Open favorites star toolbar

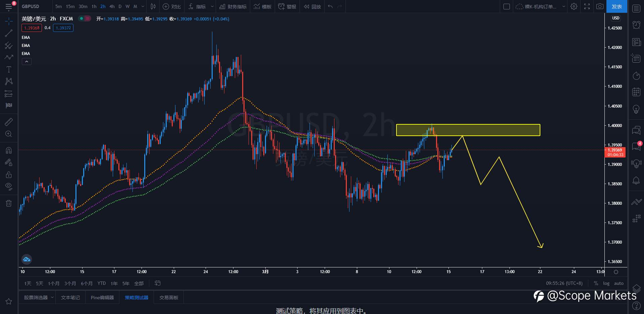pyautogui.click(x=9, y=301)
